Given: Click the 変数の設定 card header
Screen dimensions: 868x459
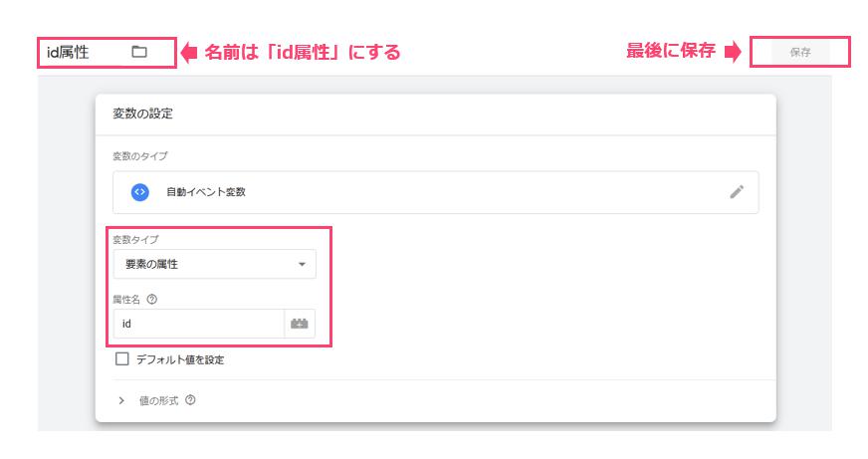Looking at the screenshot, I should pyautogui.click(x=436, y=115).
